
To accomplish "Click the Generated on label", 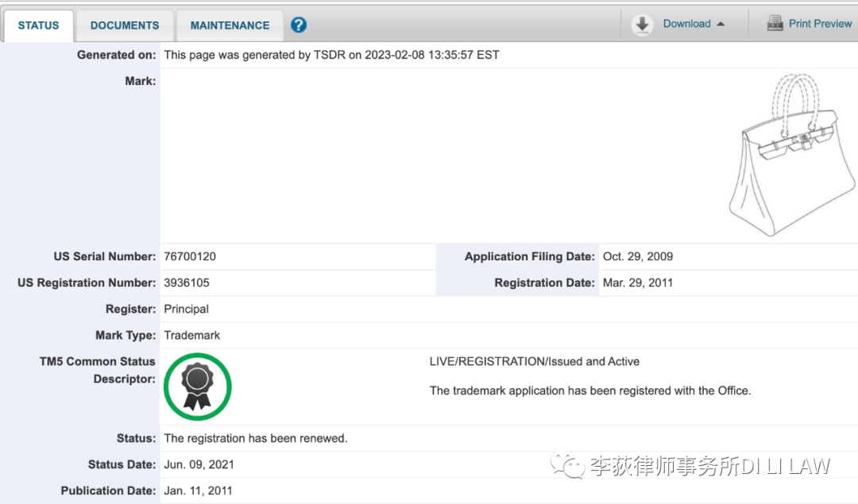I will pos(116,55).
